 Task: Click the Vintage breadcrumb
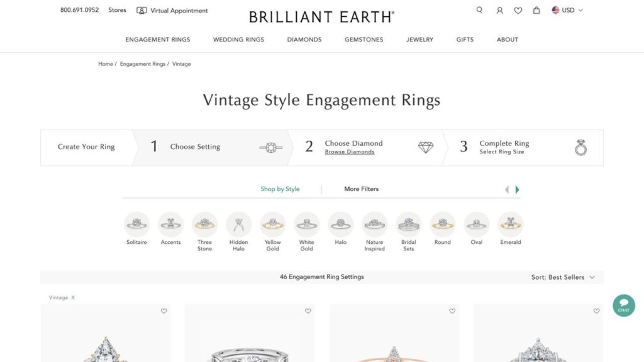pos(182,64)
